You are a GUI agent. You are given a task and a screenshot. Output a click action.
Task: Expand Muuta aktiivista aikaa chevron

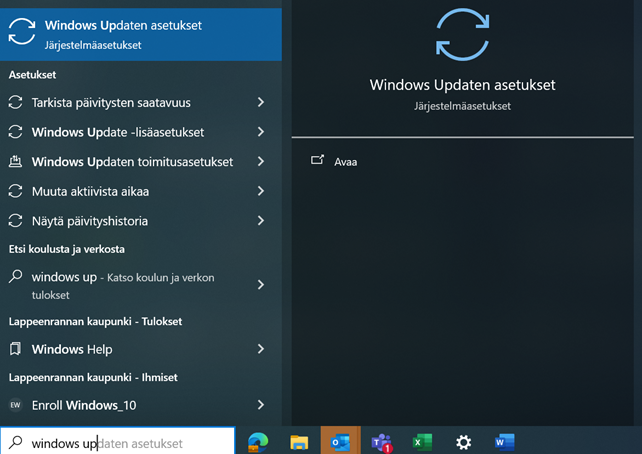click(x=261, y=191)
